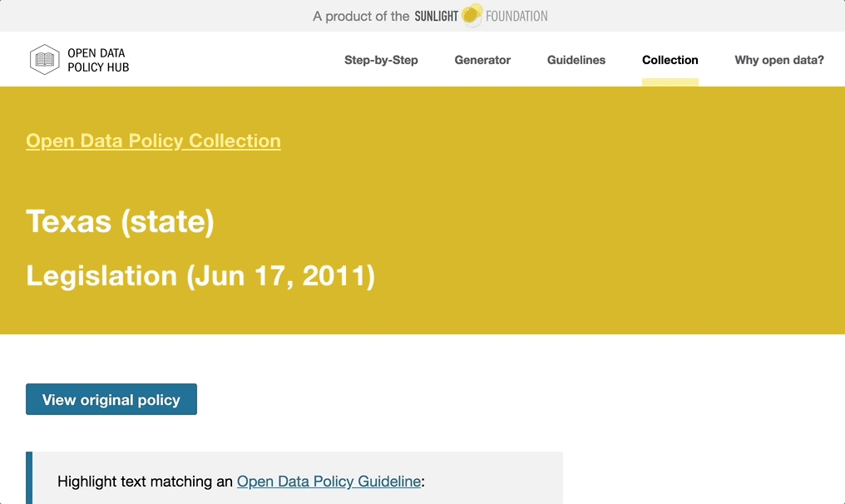This screenshot has width=845, height=504.
Task: Click the hexagon book logo icon
Action: tap(44, 60)
